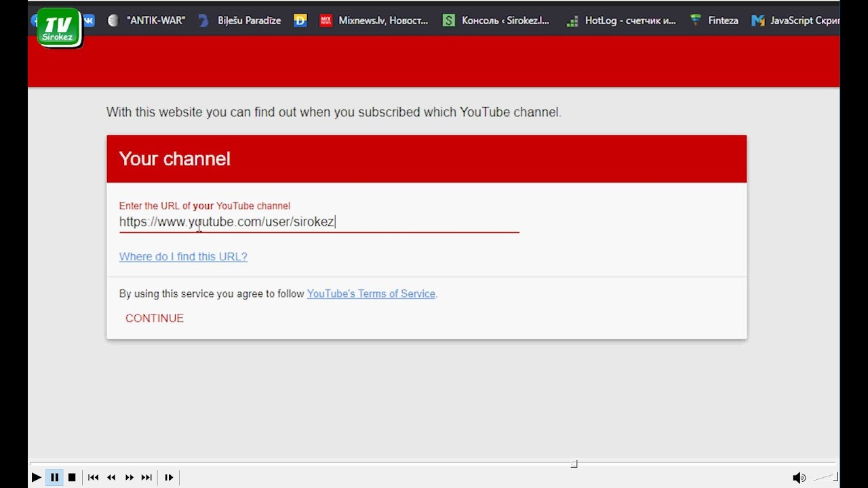The width and height of the screenshot is (868, 488).
Task: Open the Консоль ‹ Sirokez bookmark
Action: [496, 20]
